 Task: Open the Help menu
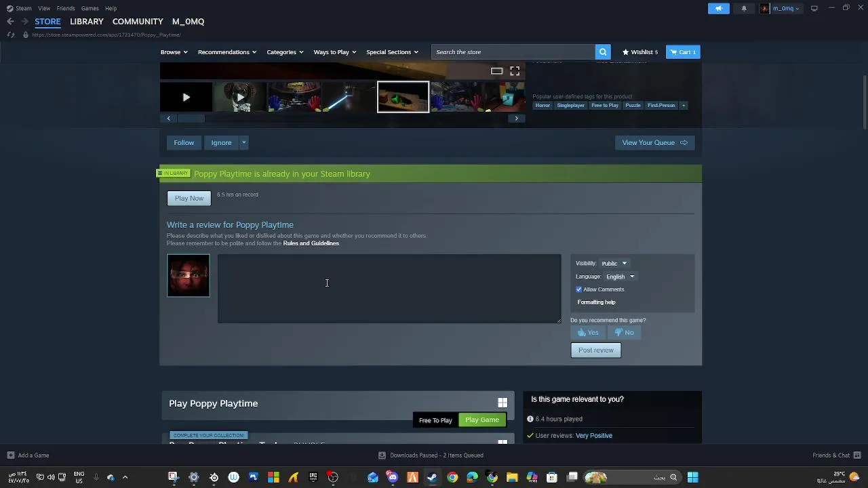pyautogui.click(x=111, y=8)
